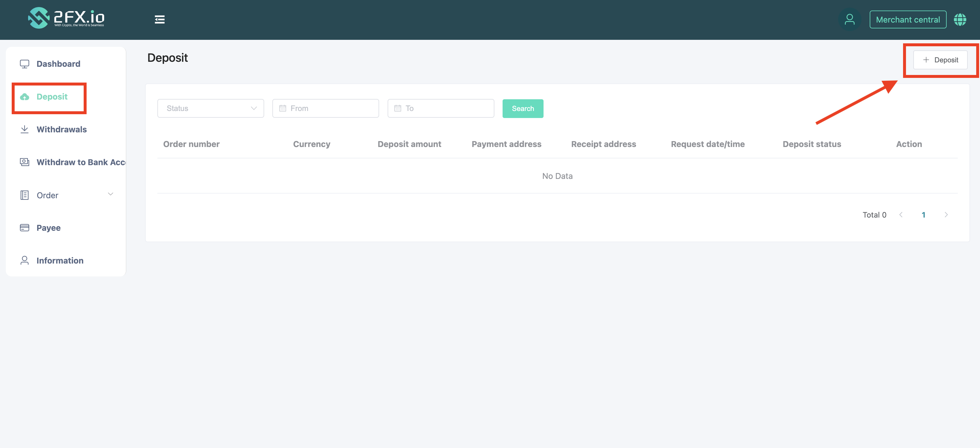
Task: Go to next page arrow in pagination
Action: [x=946, y=215]
